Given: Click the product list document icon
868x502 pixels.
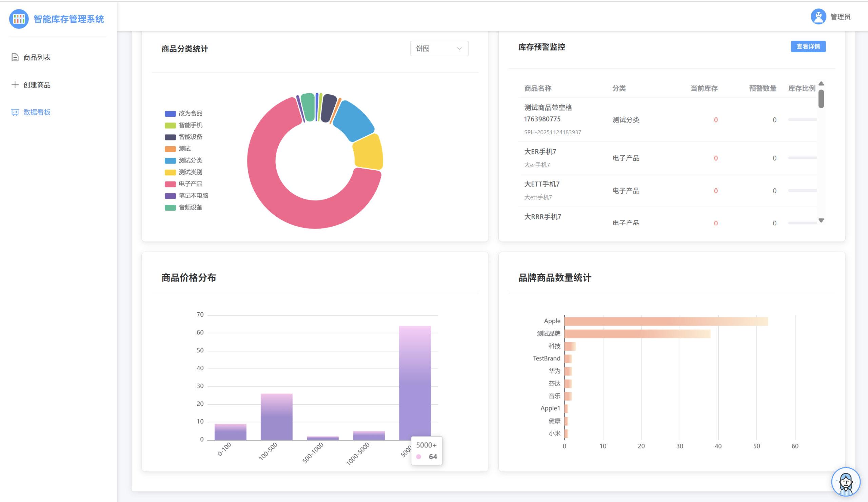Looking at the screenshot, I should [15, 57].
